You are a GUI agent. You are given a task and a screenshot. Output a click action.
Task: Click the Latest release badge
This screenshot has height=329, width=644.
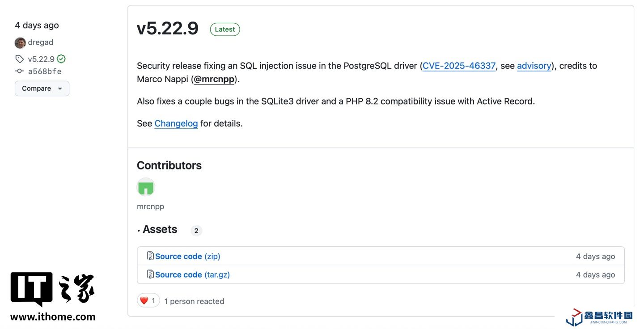coord(225,30)
